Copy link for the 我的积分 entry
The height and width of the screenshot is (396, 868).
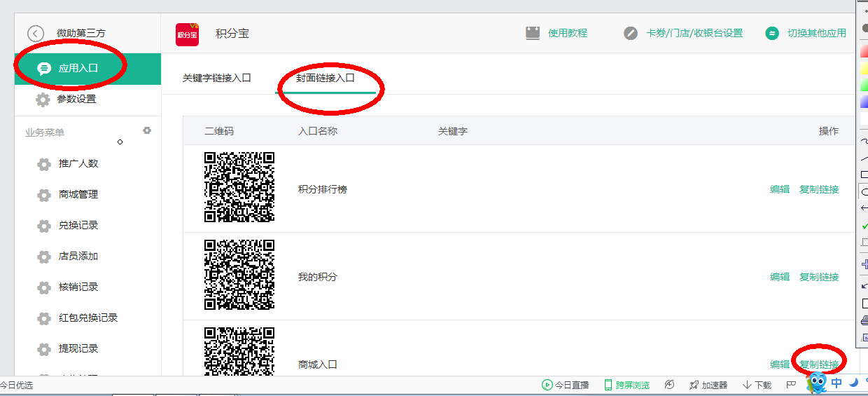(x=819, y=277)
